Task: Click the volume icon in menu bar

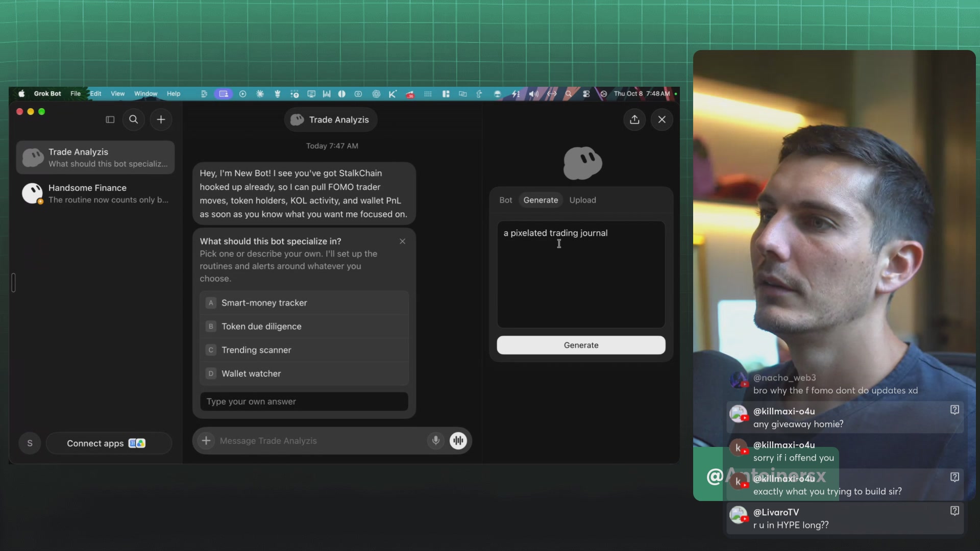Action: (533, 94)
